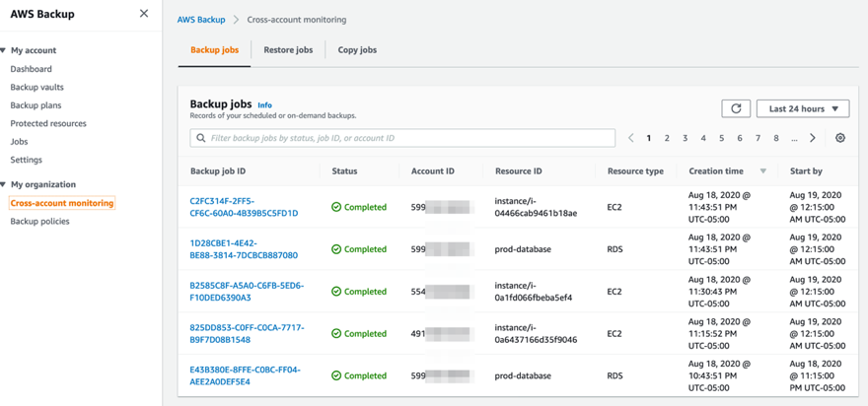Open backup job C2FC314F-2FF5 link

pos(245,207)
